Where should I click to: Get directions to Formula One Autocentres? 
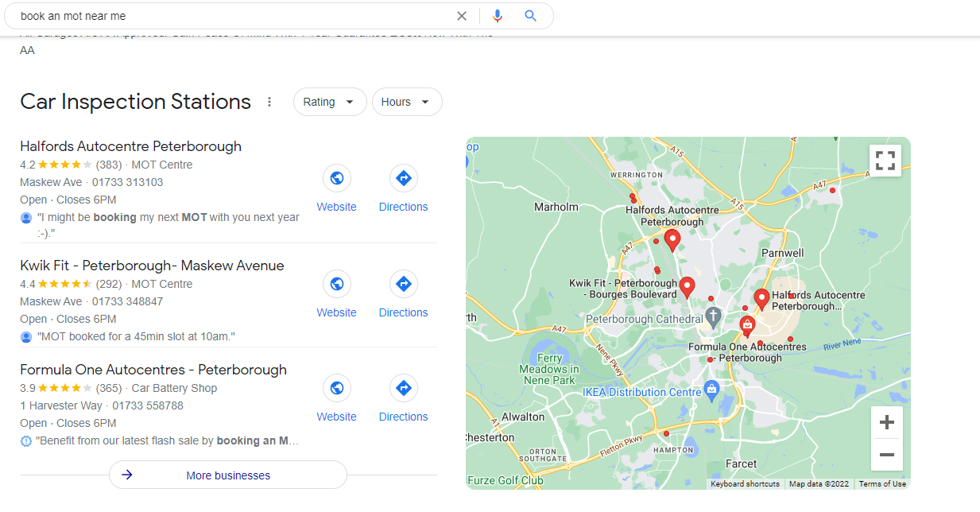point(403,389)
